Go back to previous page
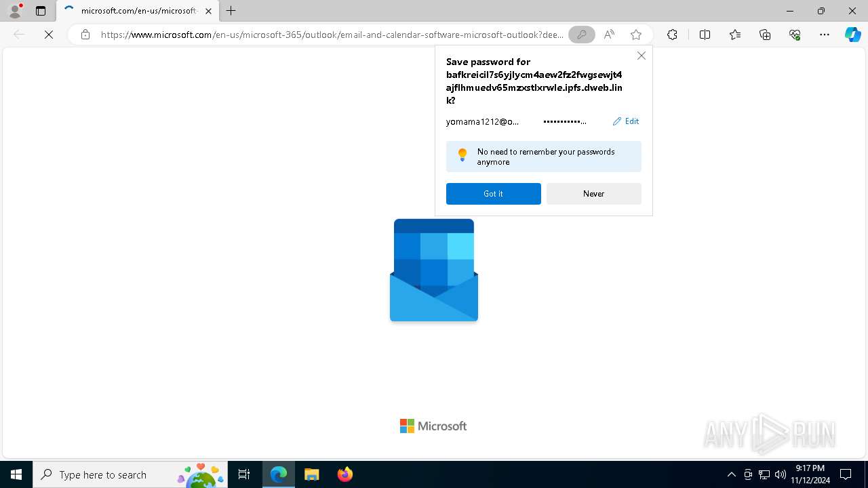This screenshot has height=488, width=868. click(x=19, y=35)
